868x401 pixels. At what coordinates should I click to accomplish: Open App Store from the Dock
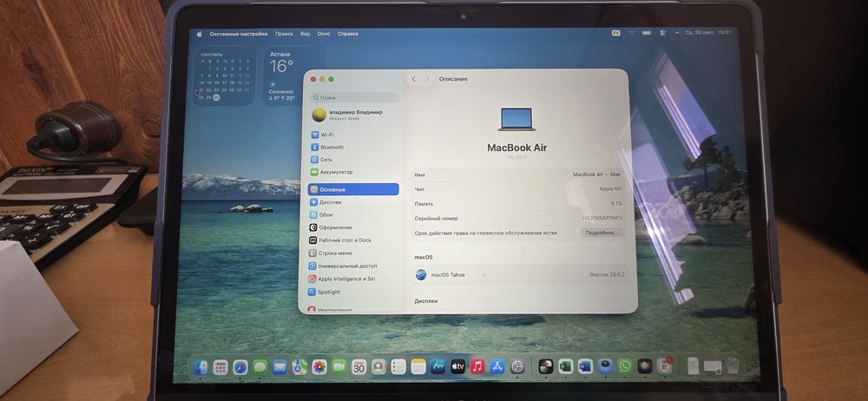[x=497, y=366]
